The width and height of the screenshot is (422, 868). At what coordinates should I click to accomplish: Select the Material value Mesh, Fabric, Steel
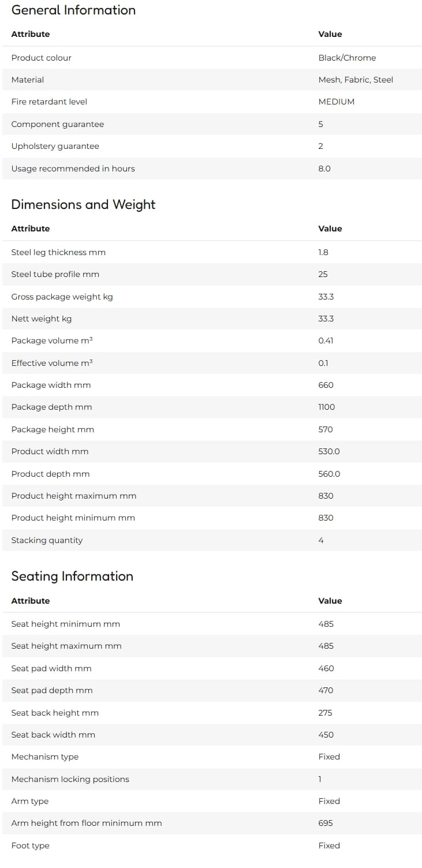pos(356,80)
